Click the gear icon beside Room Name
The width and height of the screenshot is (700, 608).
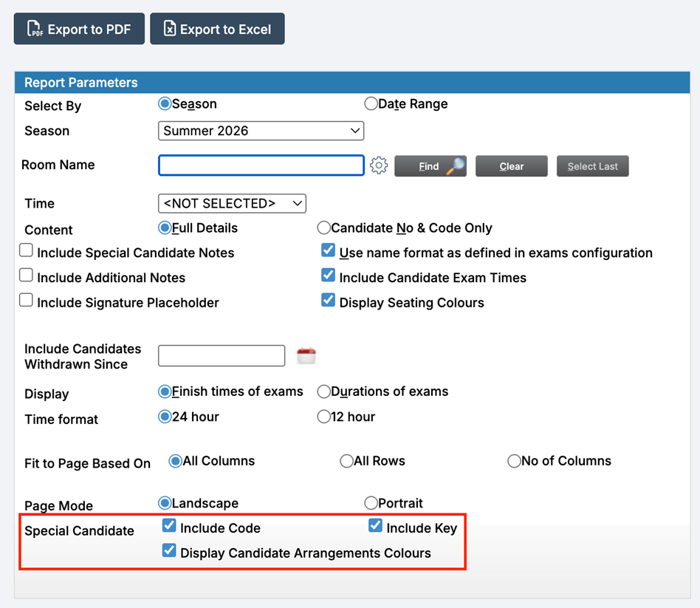pos(379,165)
